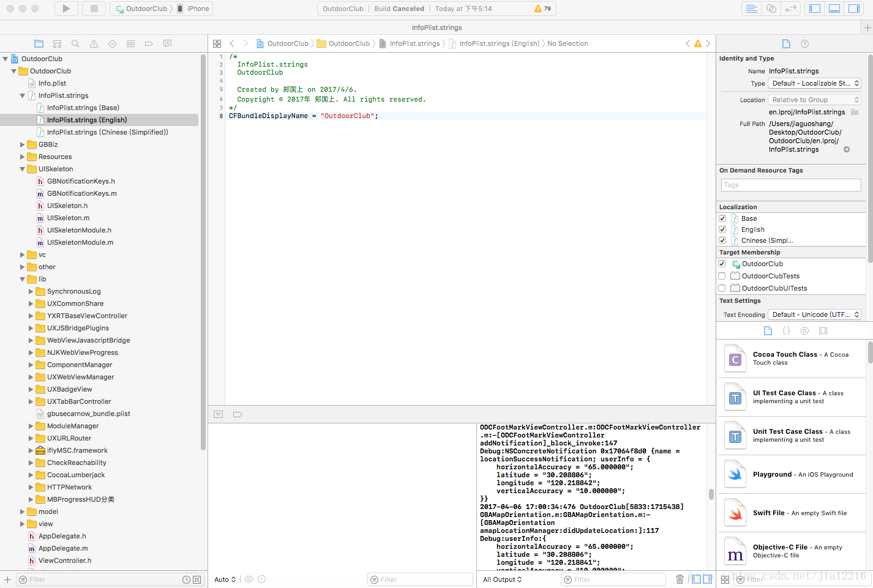The image size is (873, 588).
Task: Click the OutdoorClub scheme selector
Action: (141, 9)
